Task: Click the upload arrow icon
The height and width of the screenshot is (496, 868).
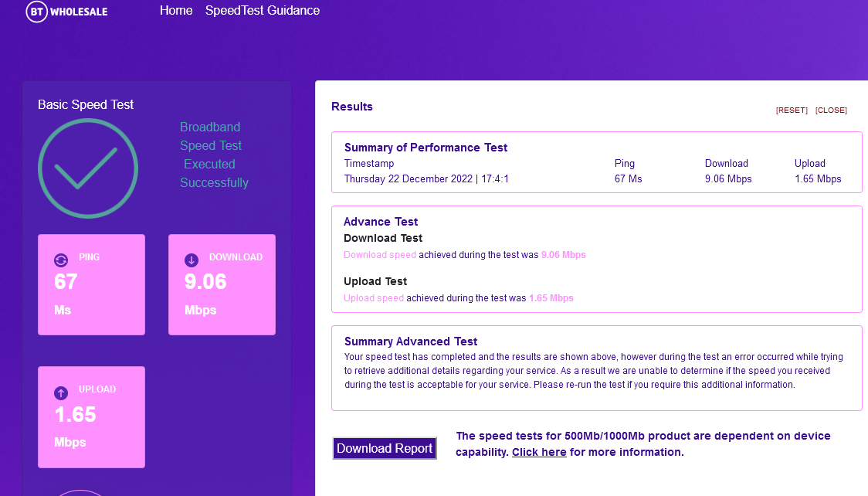Action: click(61, 393)
